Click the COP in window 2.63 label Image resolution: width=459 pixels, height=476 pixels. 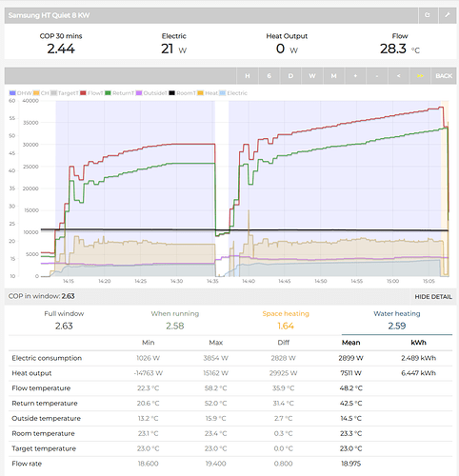click(x=41, y=296)
